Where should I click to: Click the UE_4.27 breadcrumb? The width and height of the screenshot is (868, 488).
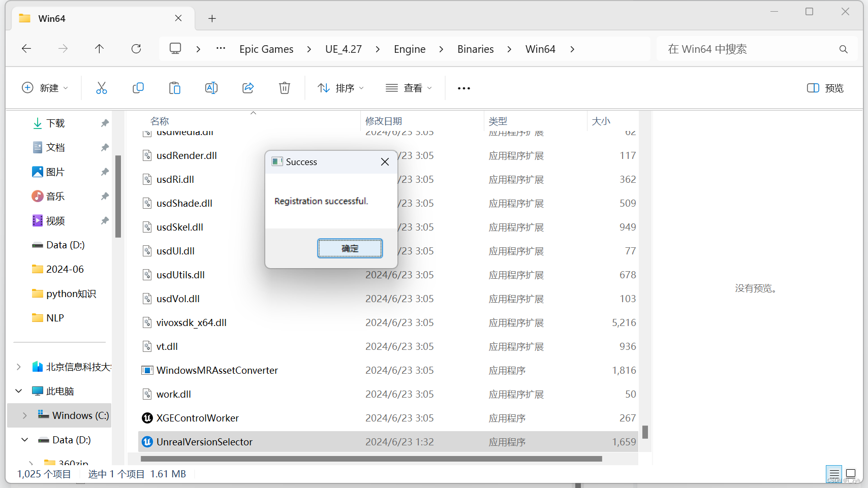coord(344,49)
